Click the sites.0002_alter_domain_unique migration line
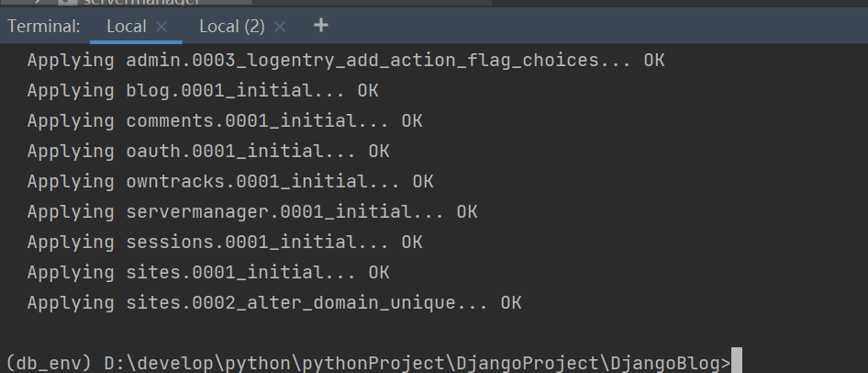Screen dimensions: 868x373 point(273,302)
